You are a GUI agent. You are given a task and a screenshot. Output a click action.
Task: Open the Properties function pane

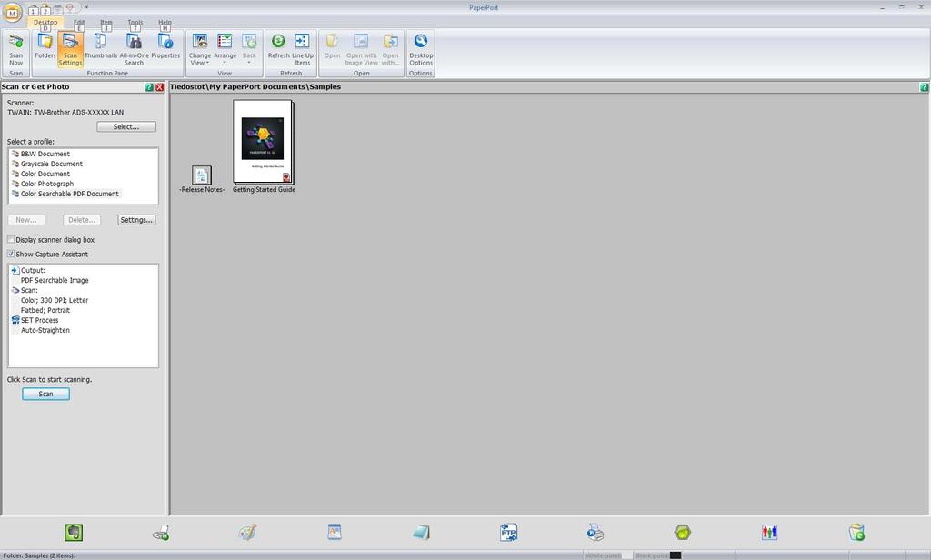tap(165, 46)
